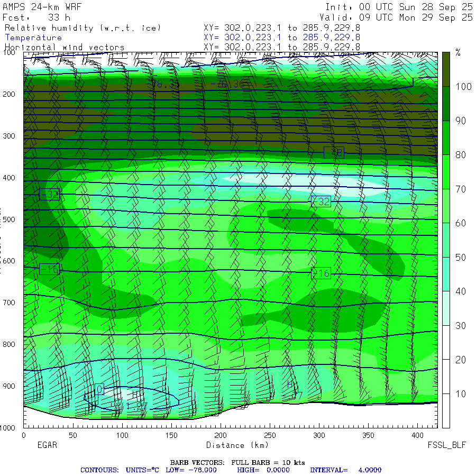The width and height of the screenshot is (476, 476).
Task: Click the '1.97' high temperature value
Action: point(136,406)
